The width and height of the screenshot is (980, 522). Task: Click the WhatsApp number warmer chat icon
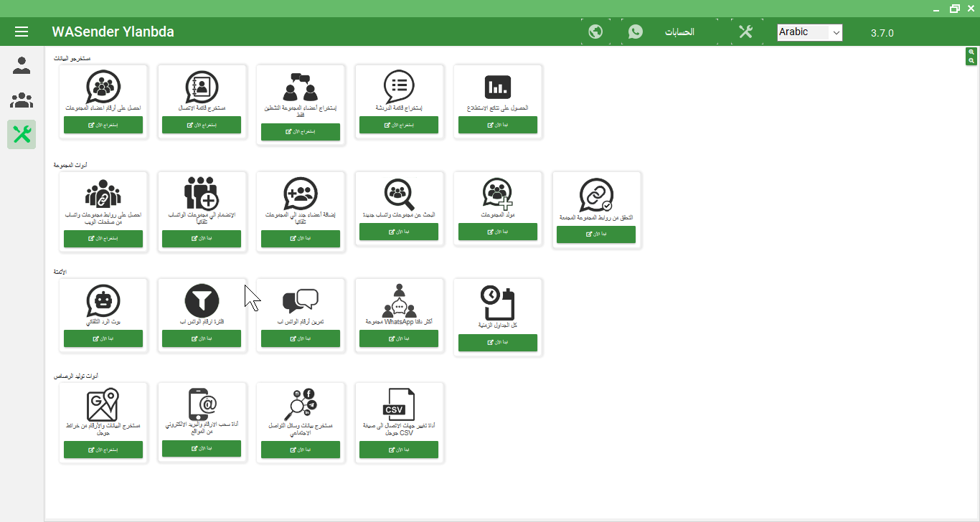tap(301, 300)
